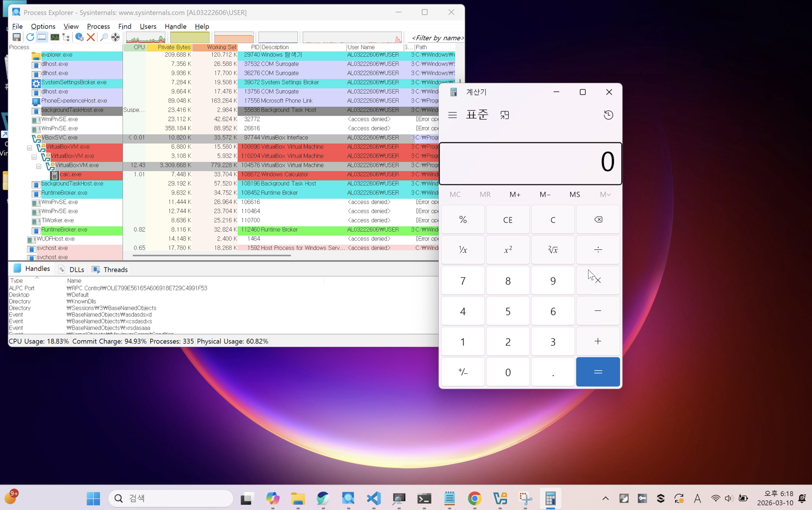This screenshot has height=510, width=812.
Task: Toggle the process tree view icon
Action: tap(66, 37)
